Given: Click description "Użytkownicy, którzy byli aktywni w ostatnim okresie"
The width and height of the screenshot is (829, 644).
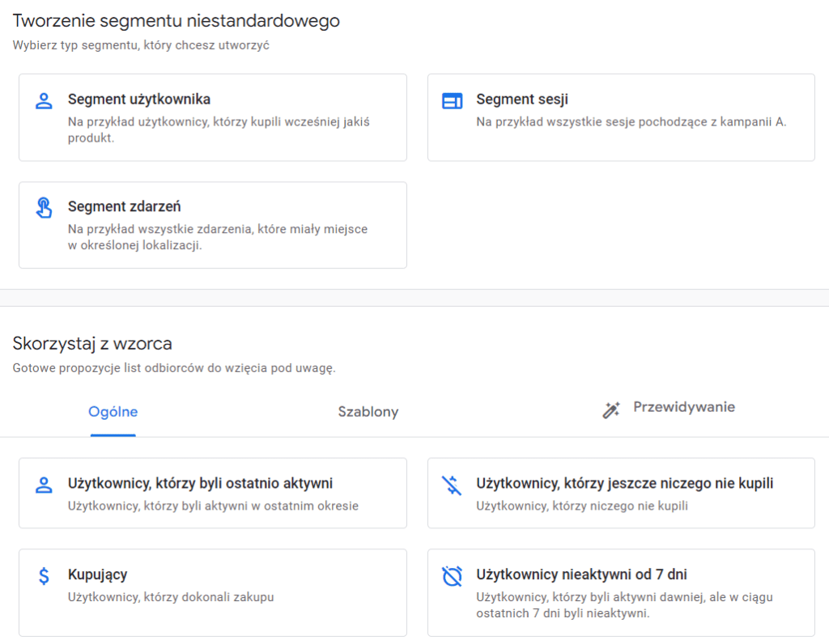Looking at the screenshot, I should tap(213, 506).
